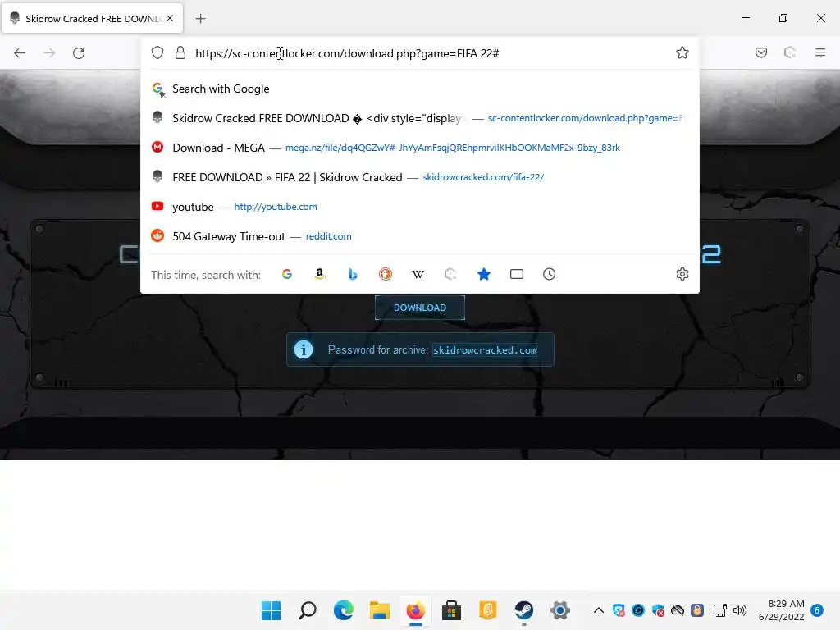The image size is (840, 630).
Task: Open Settings gear in taskbar
Action: click(x=559, y=610)
